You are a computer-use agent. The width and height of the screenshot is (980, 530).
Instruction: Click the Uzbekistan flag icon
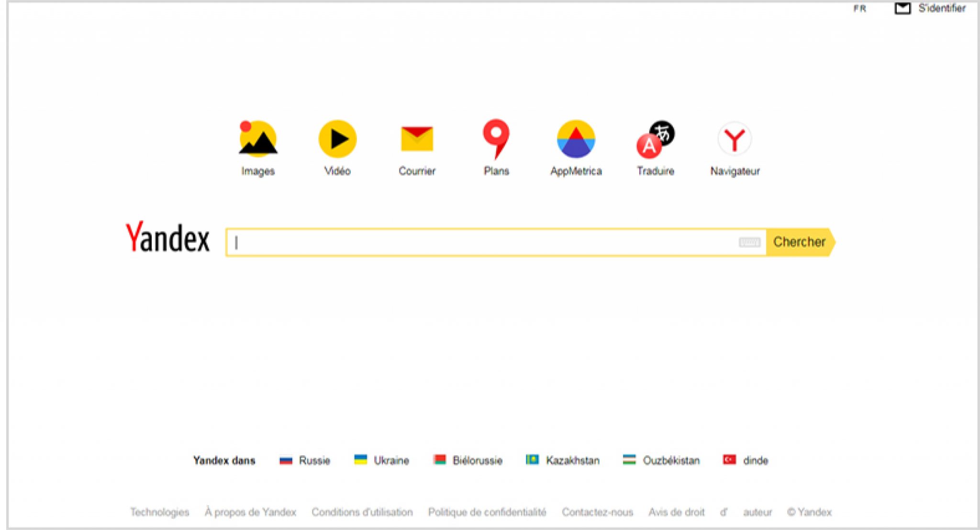pos(629,460)
